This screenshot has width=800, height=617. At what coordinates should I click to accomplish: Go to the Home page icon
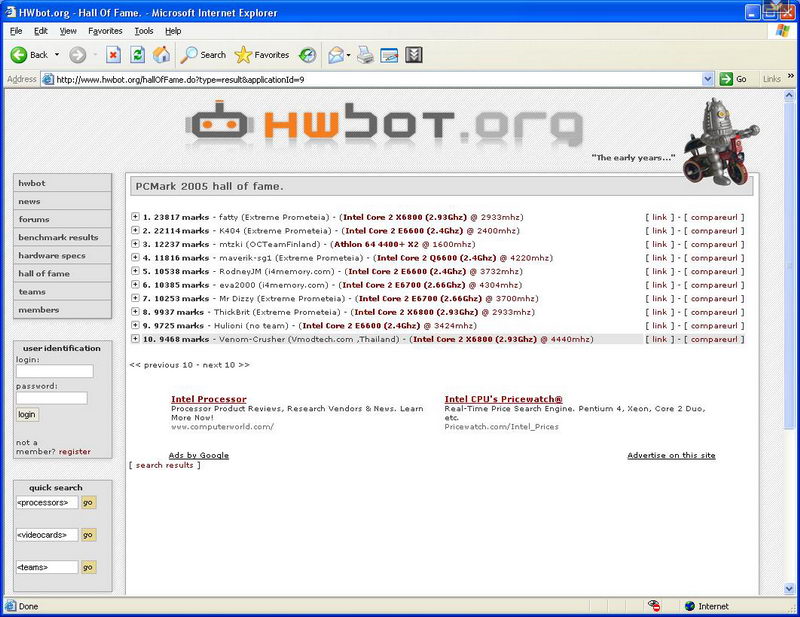pyautogui.click(x=162, y=55)
